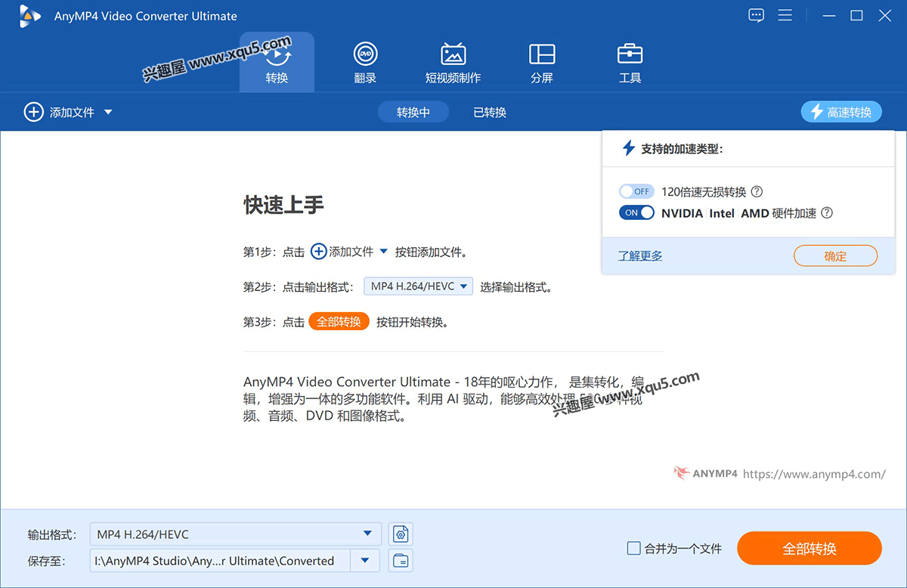Screen dimensions: 907x588
Task: Close the AnyMP4 window
Action: [x=885, y=15]
